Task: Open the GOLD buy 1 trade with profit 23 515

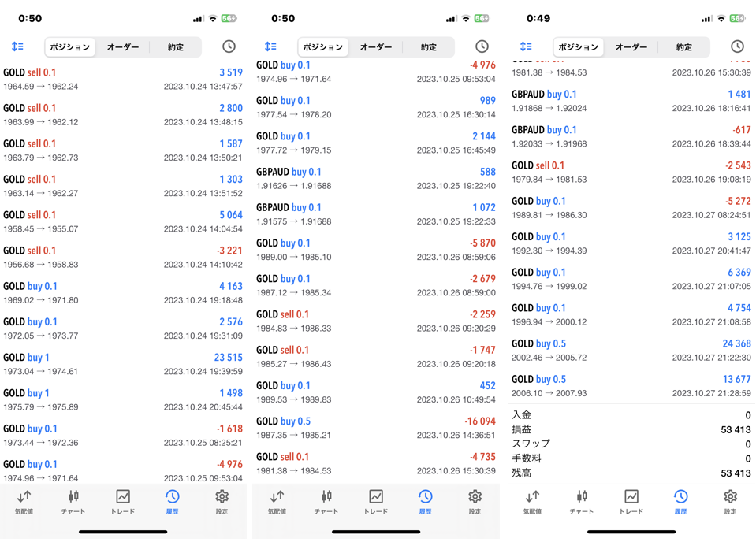Action: [x=123, y=364]
